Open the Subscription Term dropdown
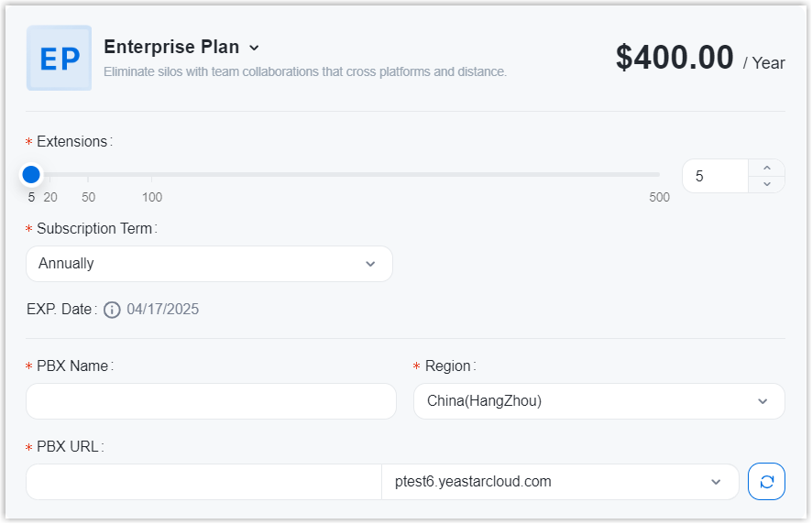This screenshot has height=524, width=812. click(x=209, y=264)
